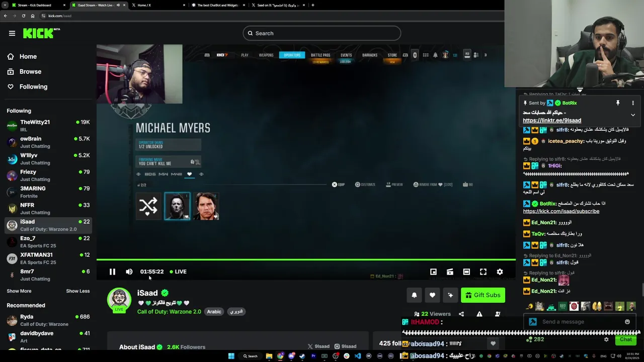644x362 pixels.
Task: Open the 9lsaad Instagram link
Action: coord(346,346)
